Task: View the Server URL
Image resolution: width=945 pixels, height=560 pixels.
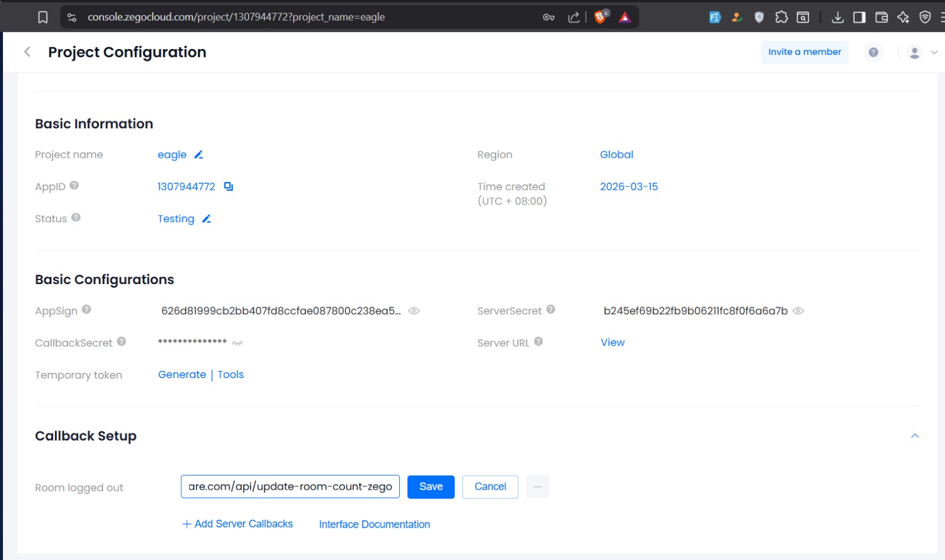Action: (x=612, y=343)
